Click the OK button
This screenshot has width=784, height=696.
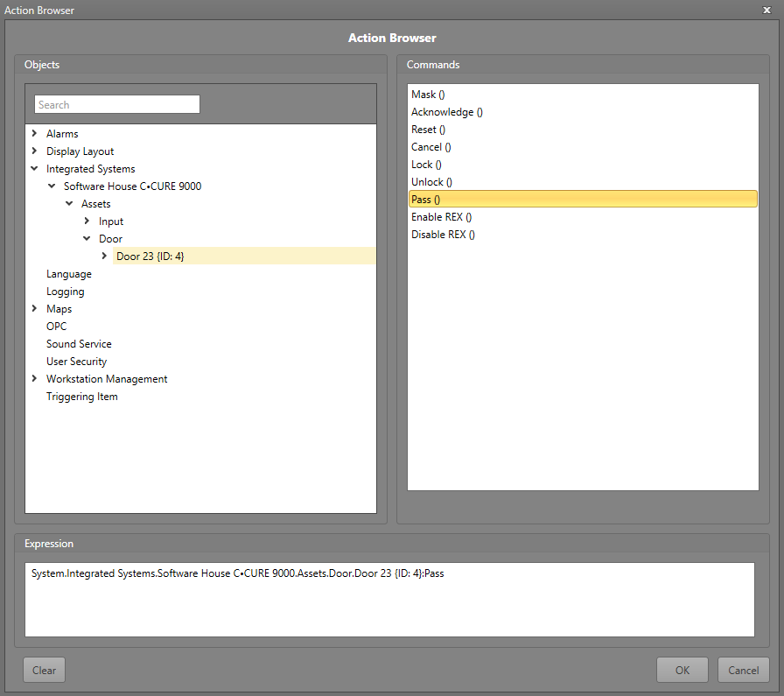point(682,670)
